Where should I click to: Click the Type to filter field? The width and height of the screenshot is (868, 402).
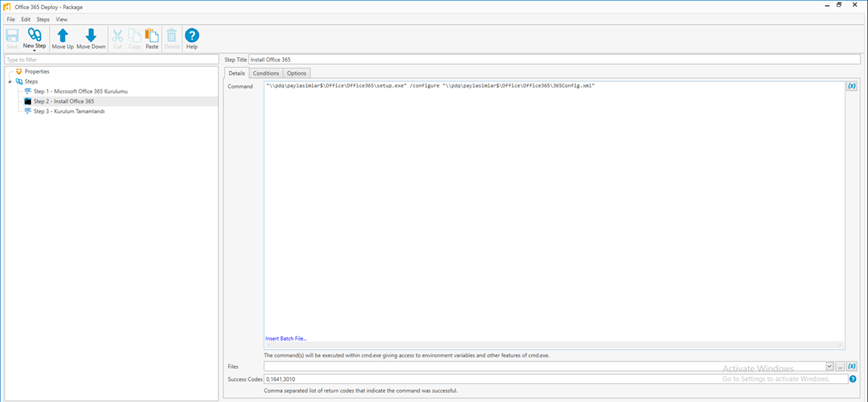[x=112, y=59]
